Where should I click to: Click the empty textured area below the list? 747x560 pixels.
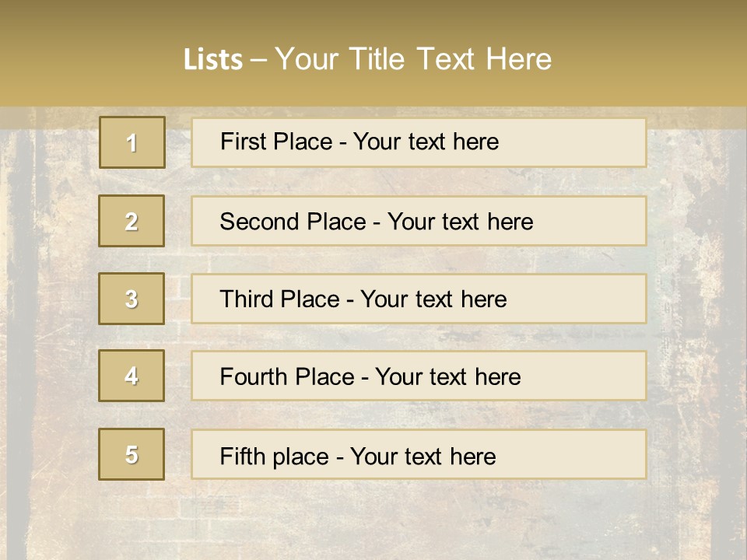[373, 517]
